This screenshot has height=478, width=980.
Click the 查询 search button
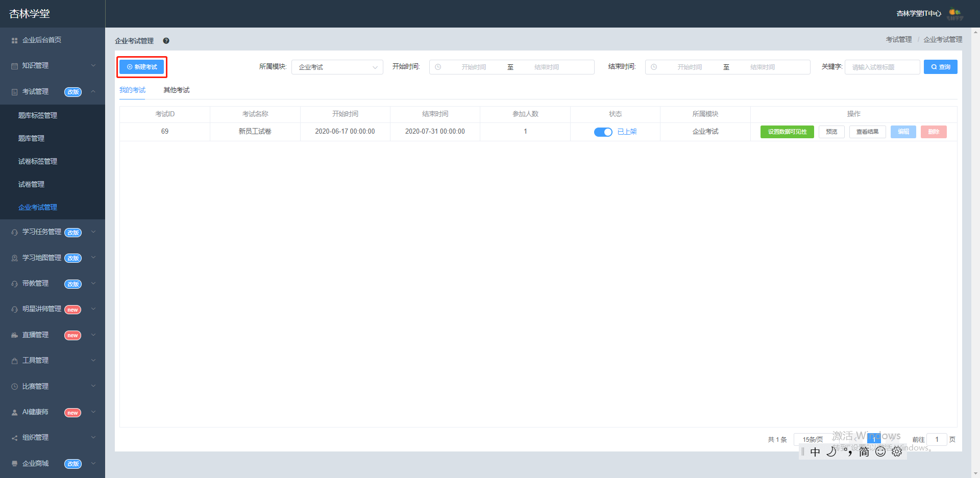940,67
